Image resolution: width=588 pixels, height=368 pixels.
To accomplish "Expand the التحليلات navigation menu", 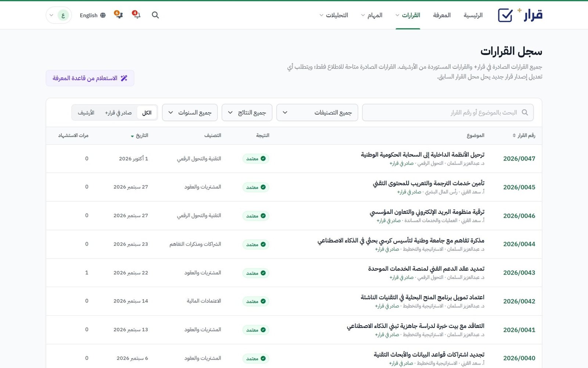I will click(x=334, y=15).
